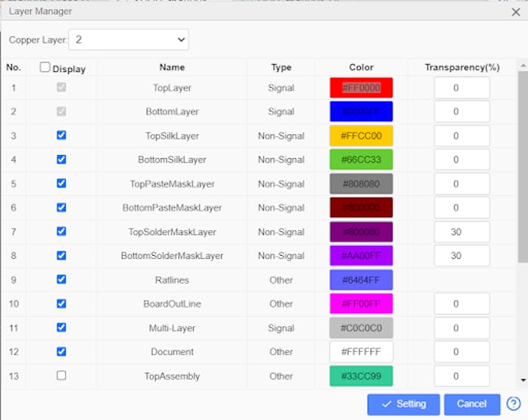
Task: Click the help question mark icon
Action: pos(514,404)
